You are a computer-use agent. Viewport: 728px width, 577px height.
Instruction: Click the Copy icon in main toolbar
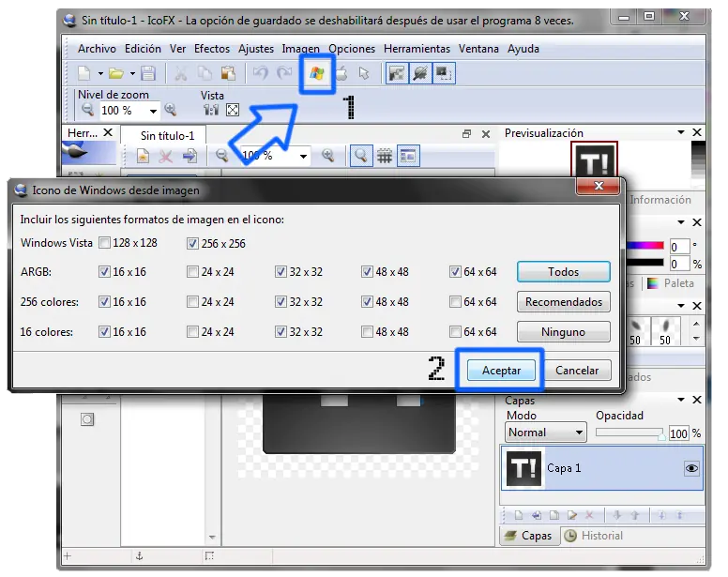coord(205,73)
